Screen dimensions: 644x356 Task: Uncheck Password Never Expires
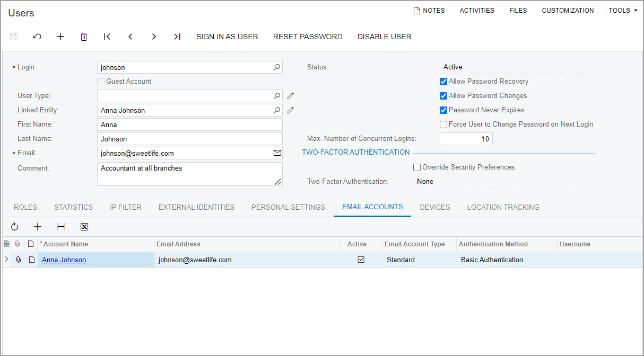(443, 110)
